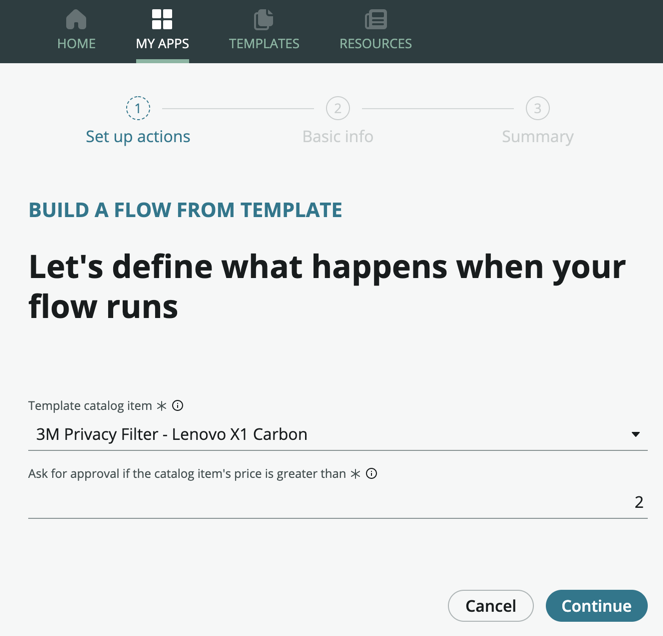Click the Basic info step label
Image resolution: width=663 pixels, height=636 pixels.
coord(338,137)
